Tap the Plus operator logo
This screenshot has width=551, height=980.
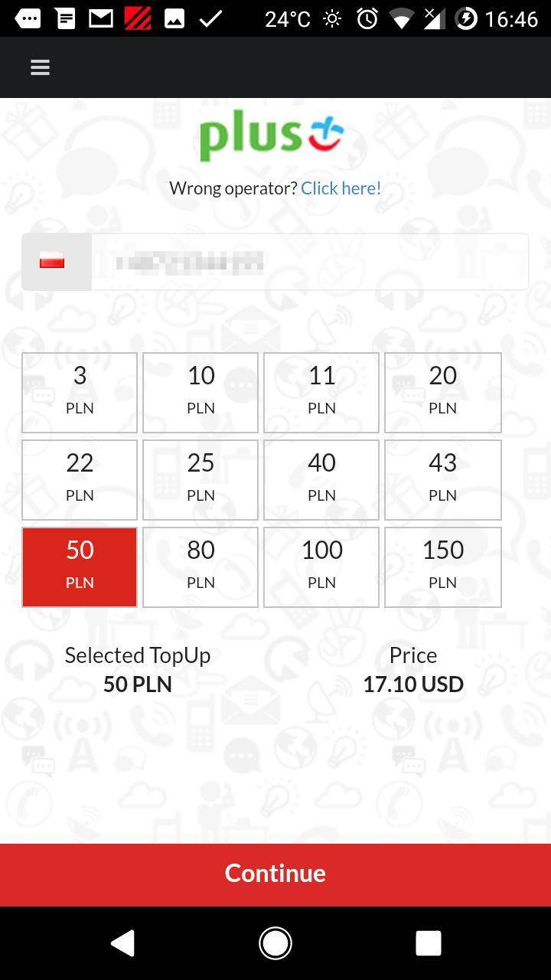click(x=272, y=136)
